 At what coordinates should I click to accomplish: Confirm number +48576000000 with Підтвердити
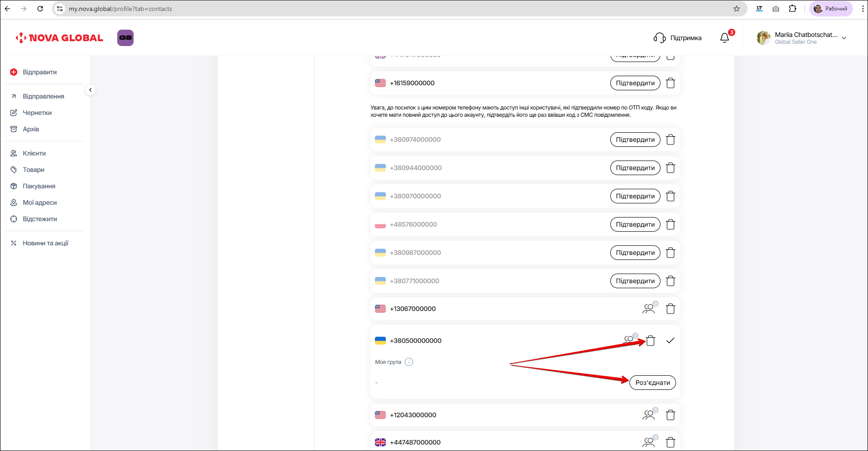pos(635,224)
